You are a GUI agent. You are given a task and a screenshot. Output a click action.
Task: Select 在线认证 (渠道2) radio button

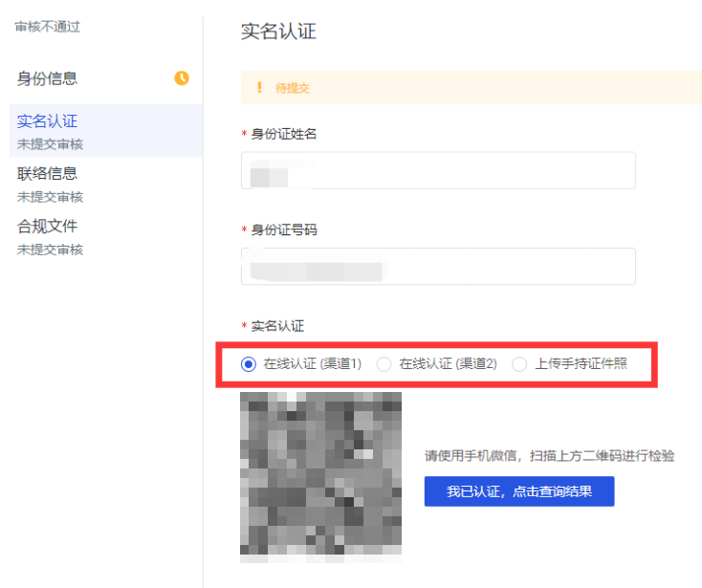point(384,364)
